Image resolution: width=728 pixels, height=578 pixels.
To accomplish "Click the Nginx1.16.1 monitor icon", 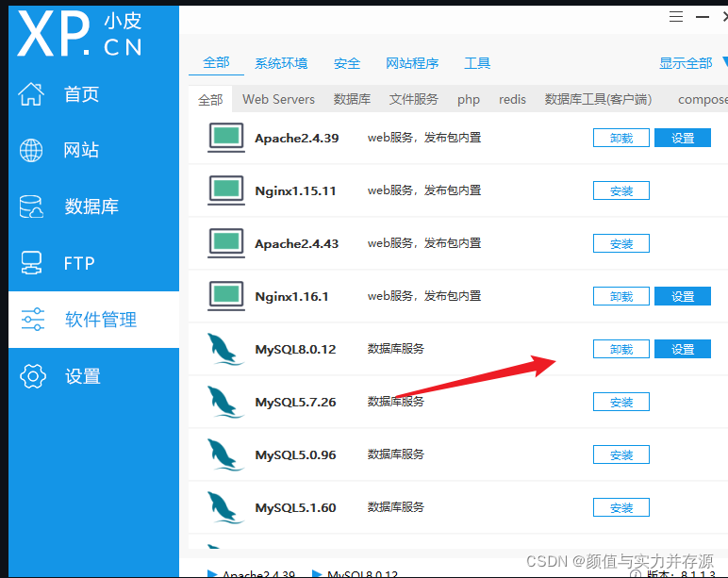I will [226, 296].
